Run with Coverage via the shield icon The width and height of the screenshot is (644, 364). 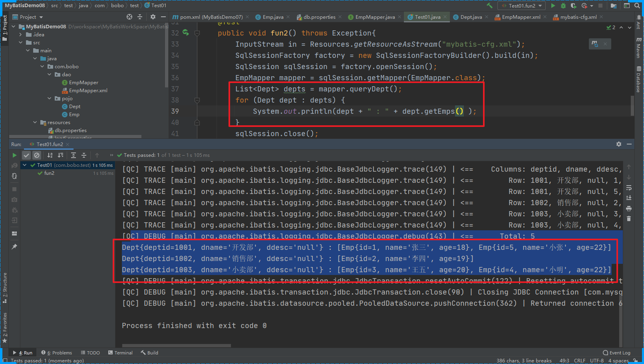point(573,6)
